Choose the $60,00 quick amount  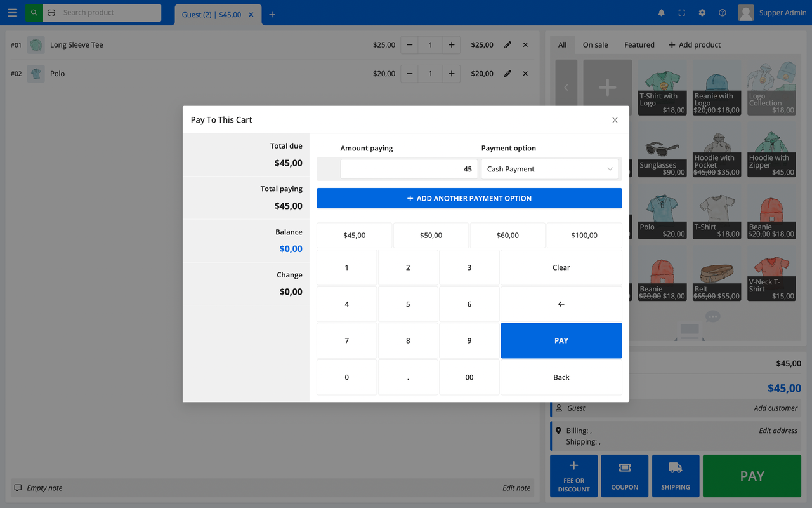[x=507, y=236]
